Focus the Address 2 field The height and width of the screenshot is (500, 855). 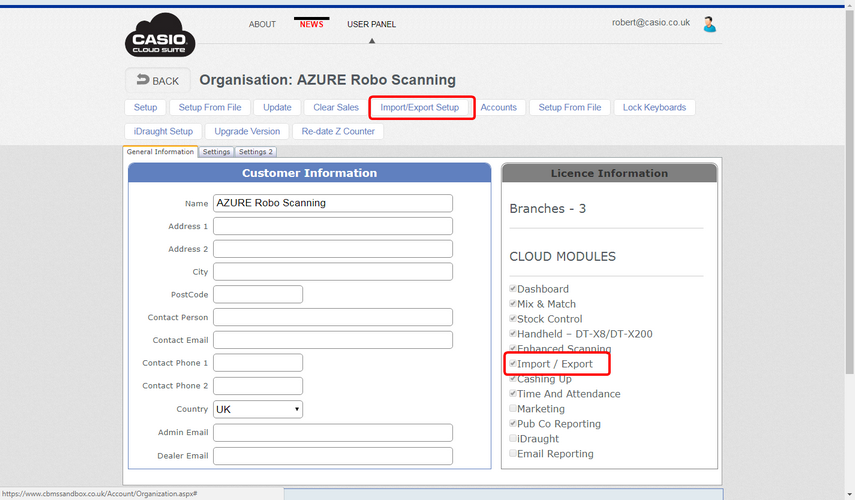(333, 249)
